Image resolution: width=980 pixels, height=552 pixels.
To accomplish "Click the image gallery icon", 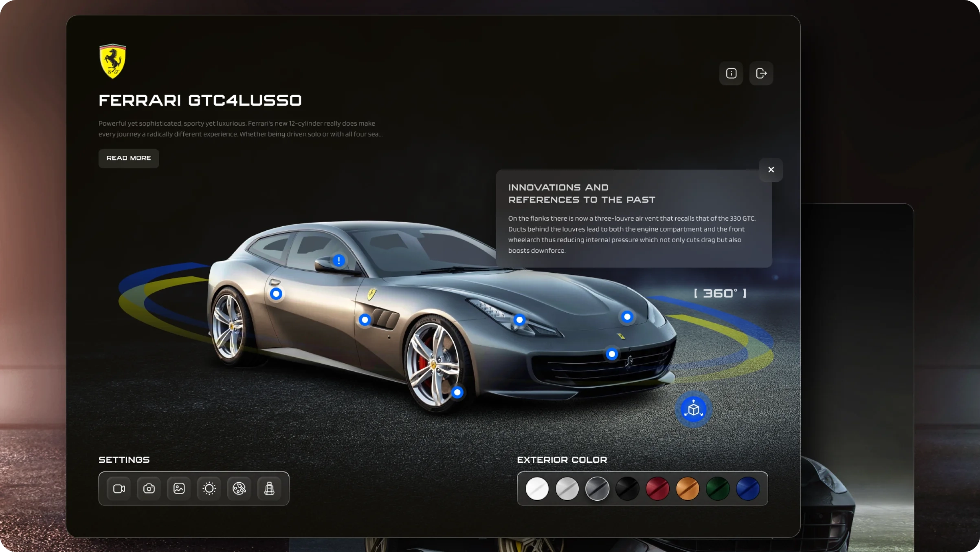I will [178, 488].
